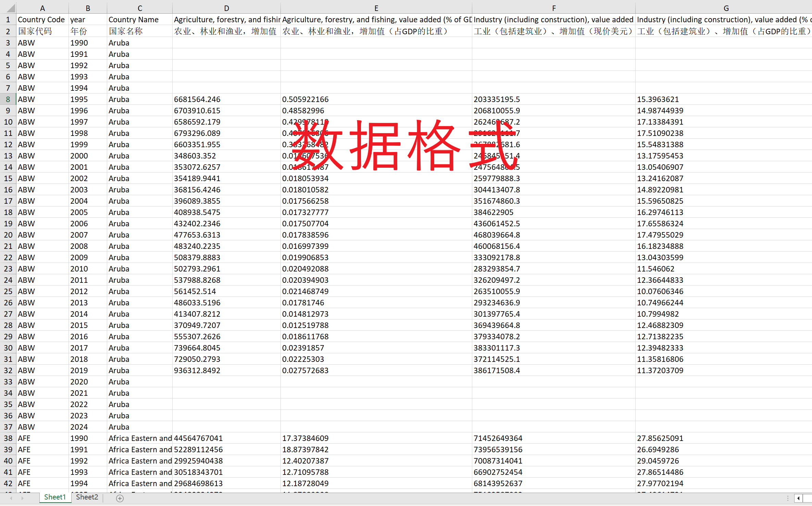Click cell containing 国家名称

coord(126,31)
